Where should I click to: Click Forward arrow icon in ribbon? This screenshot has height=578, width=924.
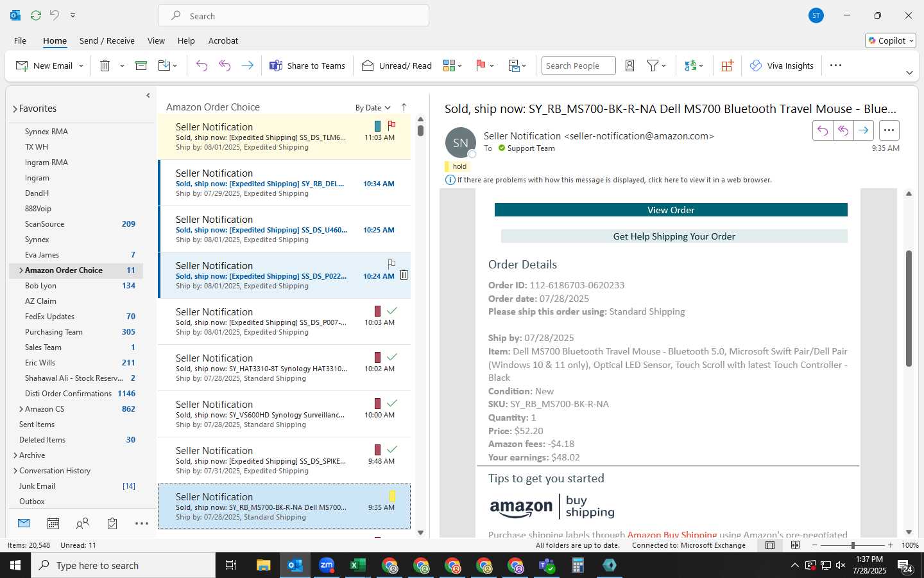247,66
